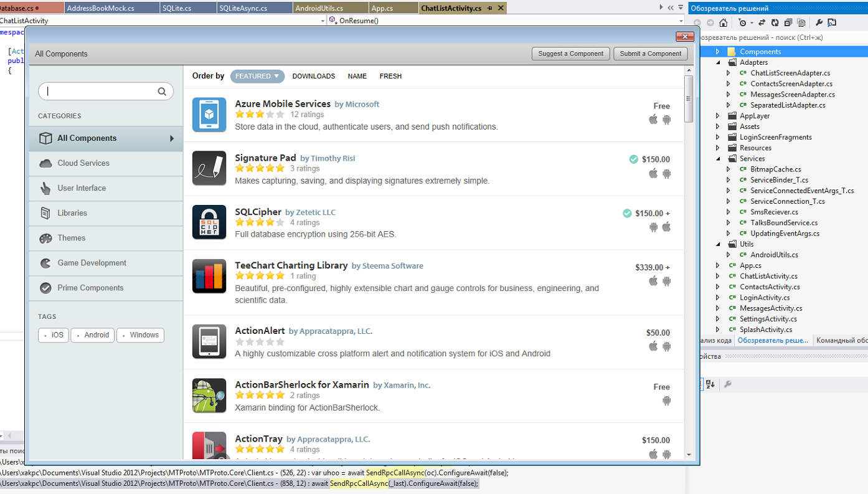This screenshot has height=494, width=868.
Task: Click the component store search field
Action: pos(106,92)
